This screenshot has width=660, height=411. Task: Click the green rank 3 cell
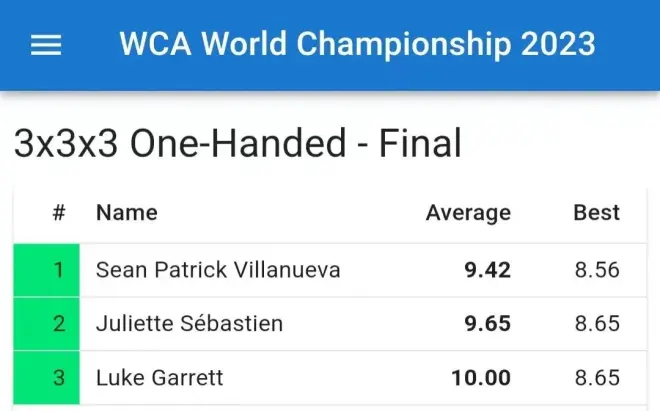click(47, 378)
